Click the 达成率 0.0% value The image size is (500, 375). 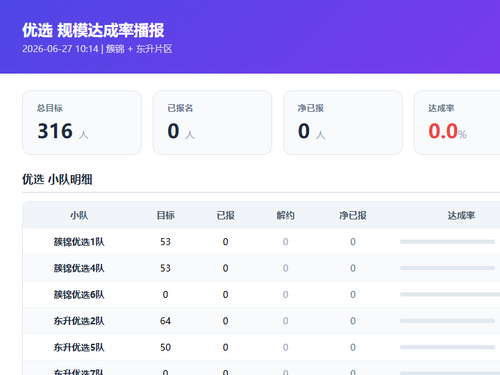pyautogui.click(x=447, y=131)
